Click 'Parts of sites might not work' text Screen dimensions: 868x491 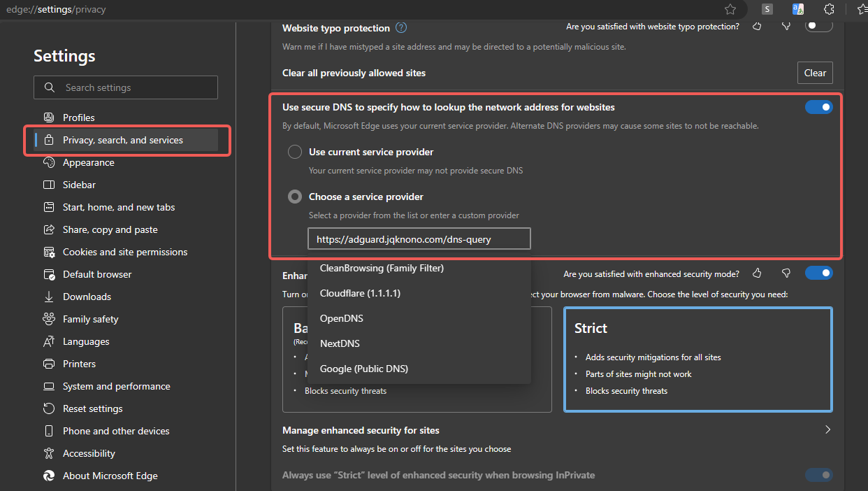[x=639, y=374]
